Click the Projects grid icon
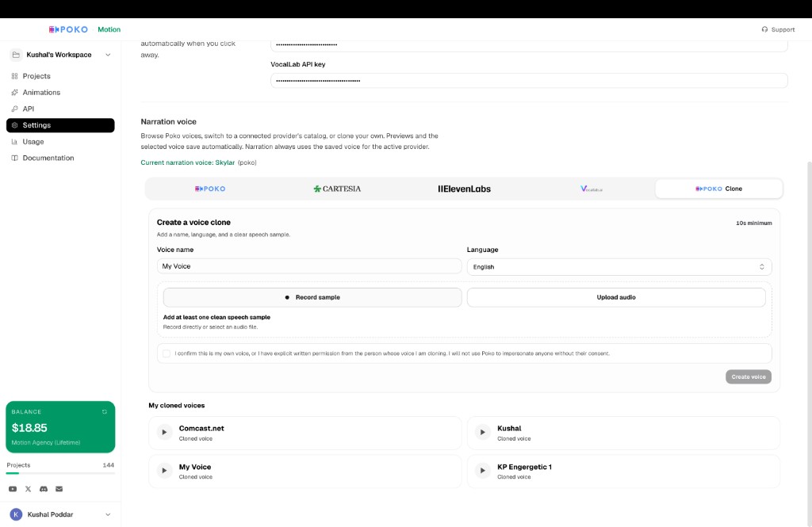This screenshot has width=812, height=527. 14,76
